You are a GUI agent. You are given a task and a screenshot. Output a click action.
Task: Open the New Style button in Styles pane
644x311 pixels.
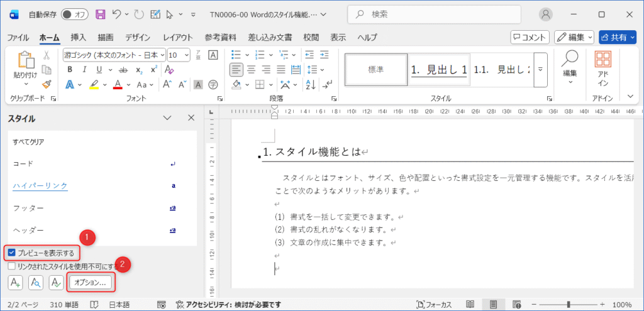[16, 283]
